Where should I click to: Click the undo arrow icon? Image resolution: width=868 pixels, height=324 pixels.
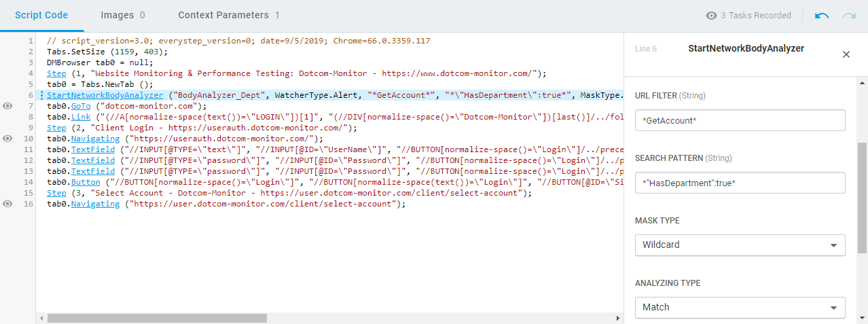click(x=822, y=16)
